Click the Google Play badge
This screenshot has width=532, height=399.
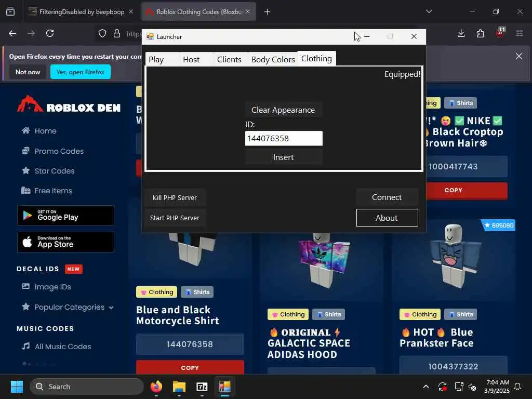pyautogui.click(x=66, y=215)
